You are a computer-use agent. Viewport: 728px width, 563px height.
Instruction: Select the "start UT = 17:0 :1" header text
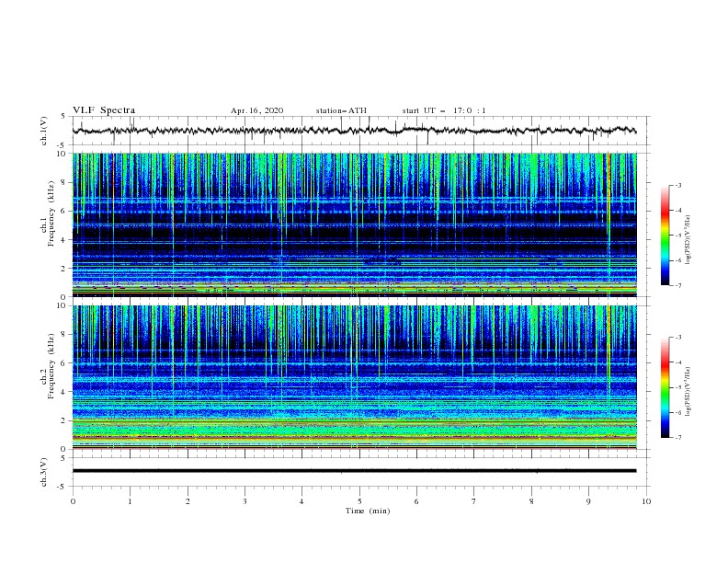[x=444, y=110]
